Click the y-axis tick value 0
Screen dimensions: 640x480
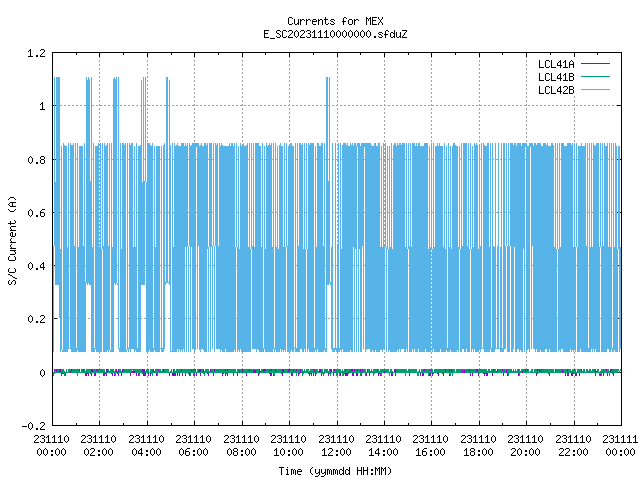point(42,373)
